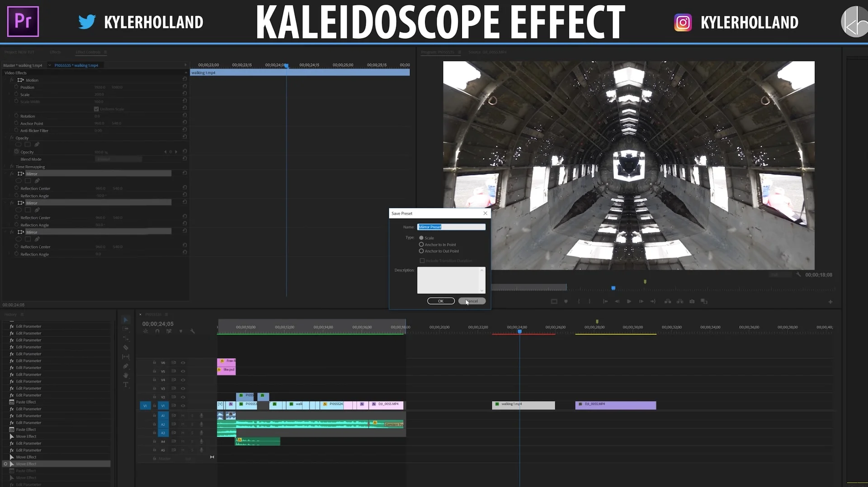This screenshot has height=487, width=868.
Task: Select the Track Select Forward tool
Action: point(126,329)
